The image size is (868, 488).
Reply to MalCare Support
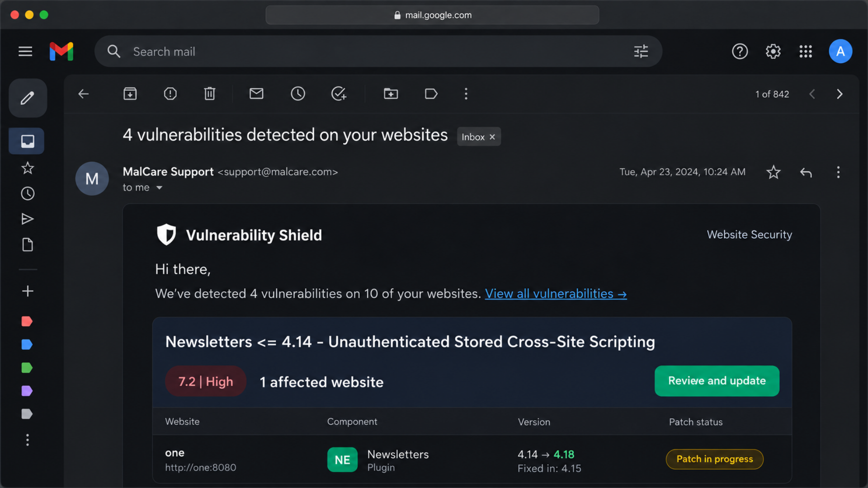[806, 172]
